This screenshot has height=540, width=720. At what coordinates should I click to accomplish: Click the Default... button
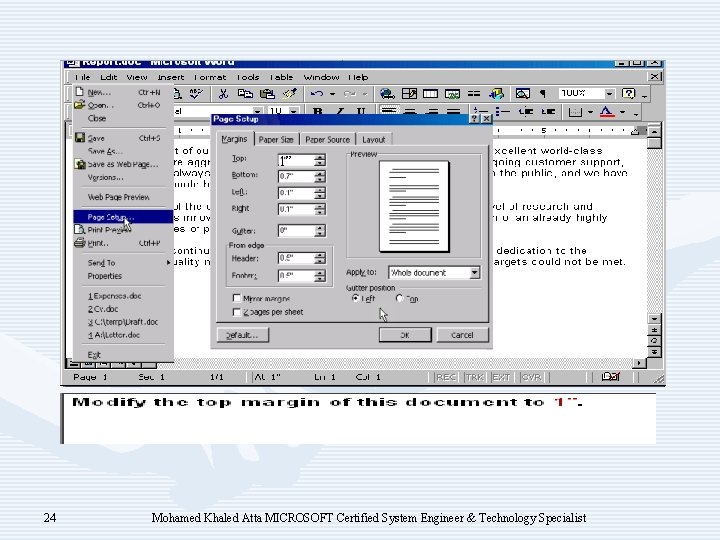coord(242,335)
